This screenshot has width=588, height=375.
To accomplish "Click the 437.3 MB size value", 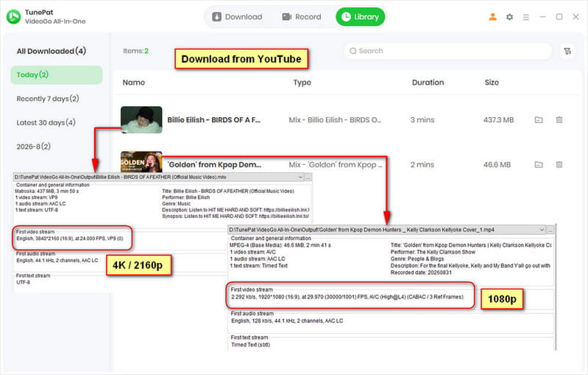I will [498, 120].
